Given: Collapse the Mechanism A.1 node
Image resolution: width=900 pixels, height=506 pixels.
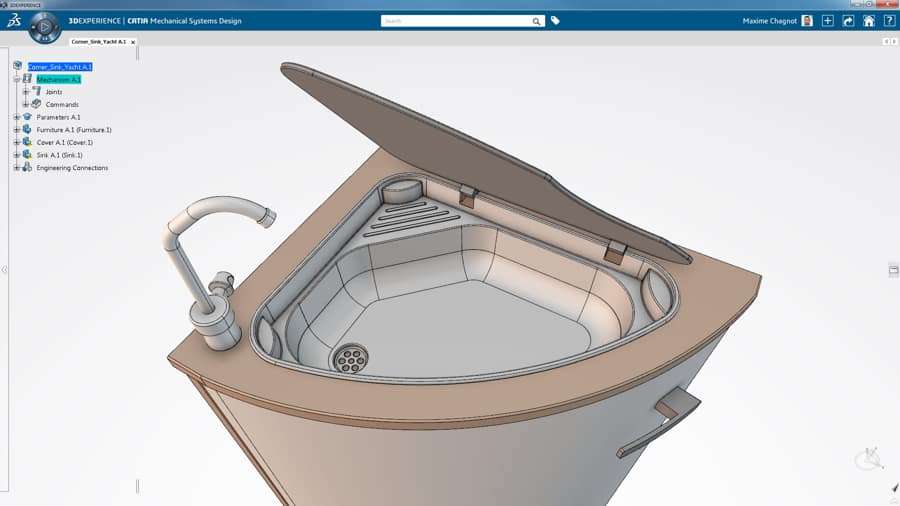Looking at the screenshot, I should tap(17, 79).
